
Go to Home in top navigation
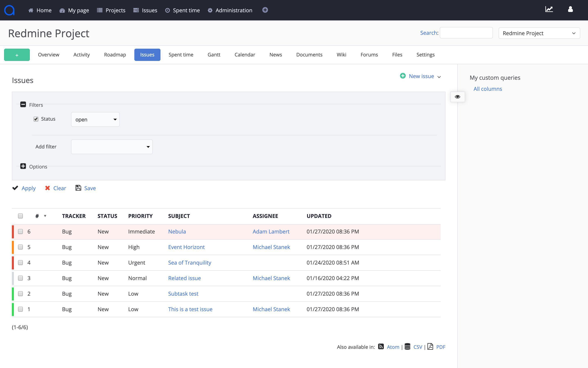coord(40,10)
